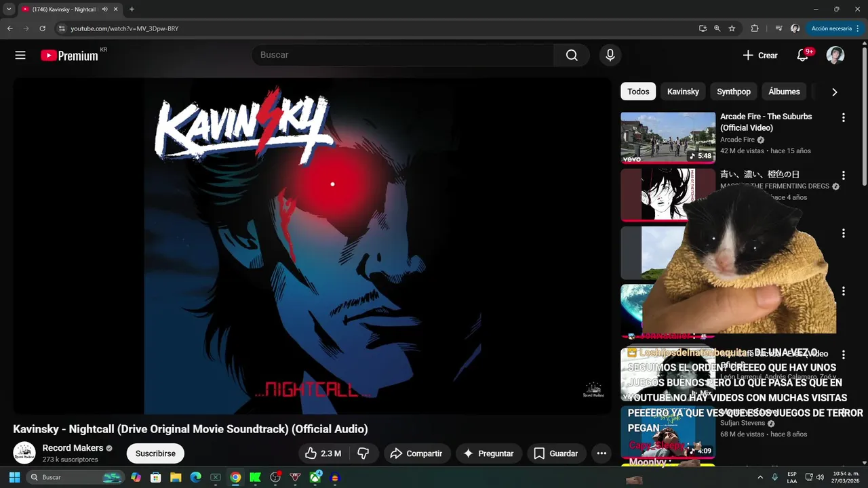The image size is (868, 488).
Task: Open Arcade Fire The Suburbs thumbnail
Action: coord(668,138)
